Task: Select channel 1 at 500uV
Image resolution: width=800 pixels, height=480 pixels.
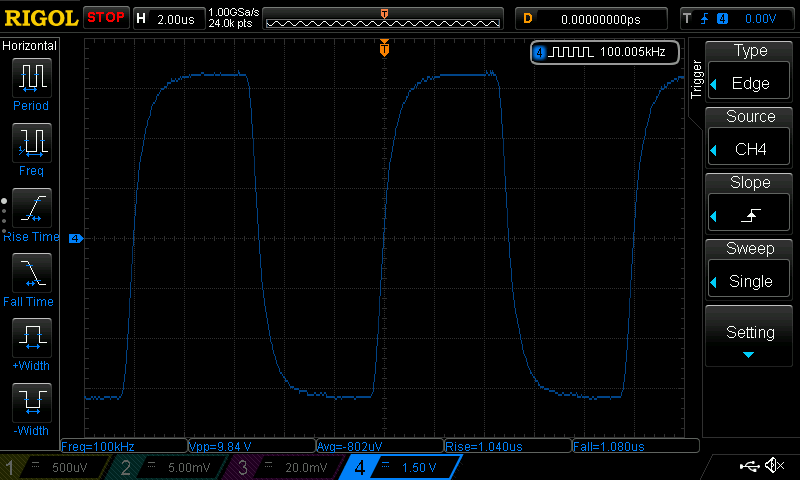Action: click(54, 467)
